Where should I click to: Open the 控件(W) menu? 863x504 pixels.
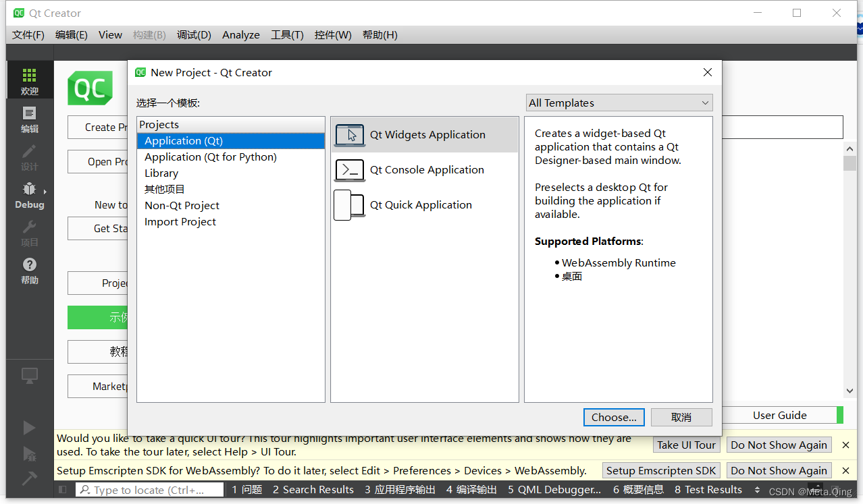(x=333, y=35)
